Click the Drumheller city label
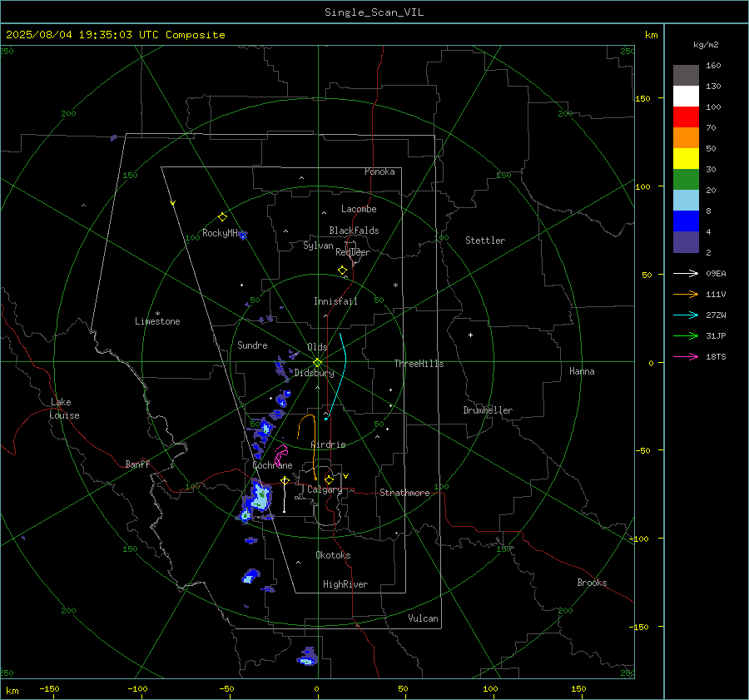749x700 pixels. coord(488,410)
